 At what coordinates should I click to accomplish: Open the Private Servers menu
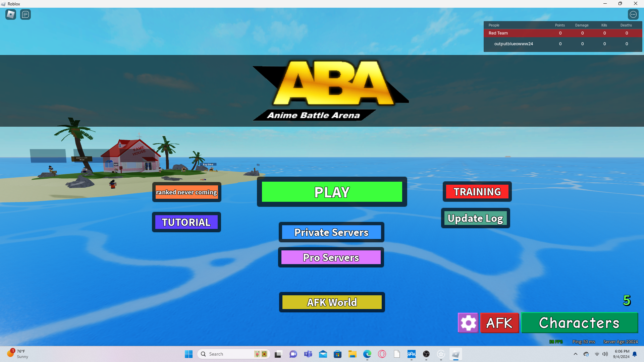pyautogui.click(x=331, y=232)
